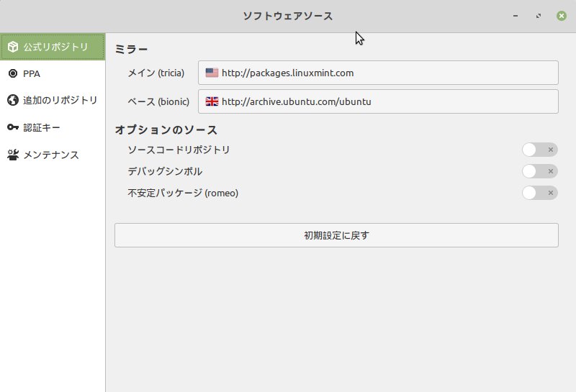Click the PPA circle icon in sidebar
The width and height of the screenshot is (576, 392).
(13, 73)
